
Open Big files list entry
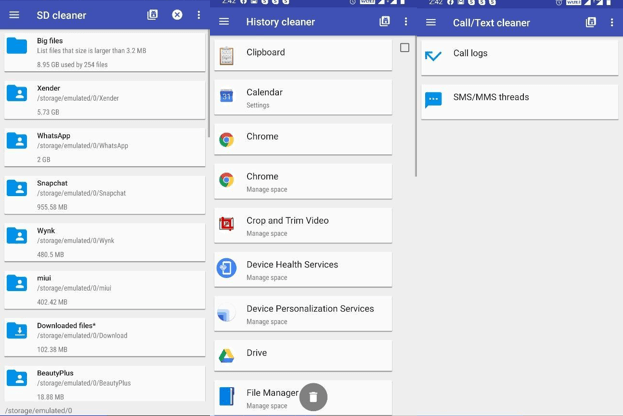[x=105, y=52]
